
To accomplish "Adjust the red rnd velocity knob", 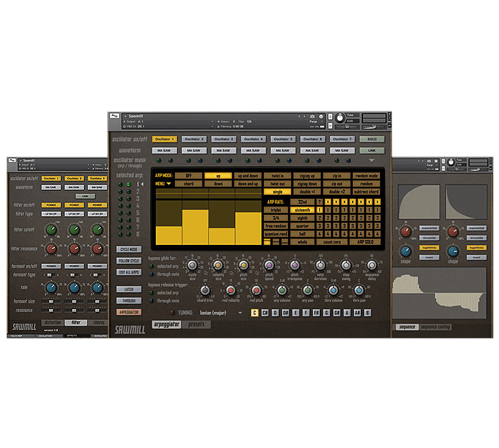I will tap(231, 290).
